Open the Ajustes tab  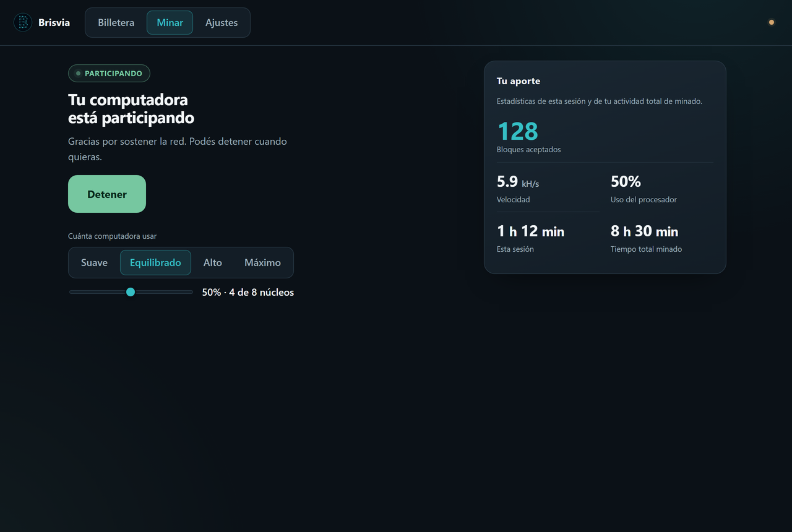tap(222, 22)
